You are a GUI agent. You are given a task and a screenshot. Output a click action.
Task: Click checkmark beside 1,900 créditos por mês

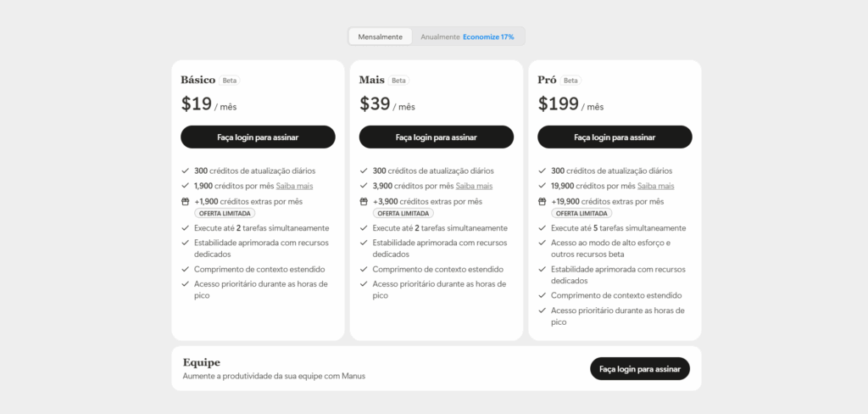pyautogui.click(x=185, y=187)
